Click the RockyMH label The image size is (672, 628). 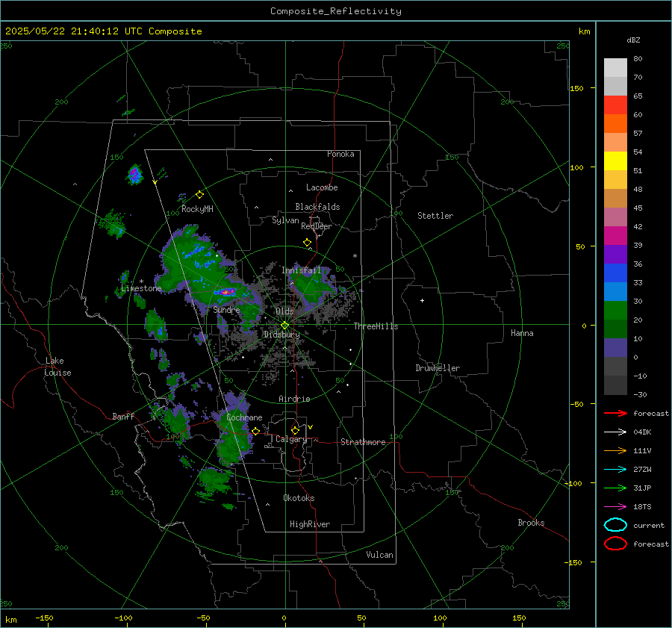197,209
